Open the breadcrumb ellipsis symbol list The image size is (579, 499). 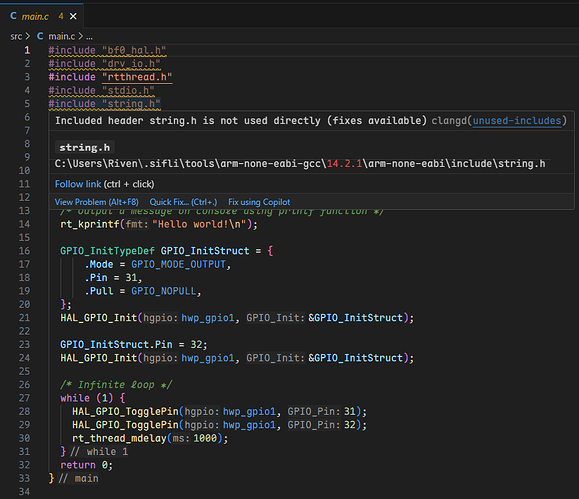(x=89, y=37)
